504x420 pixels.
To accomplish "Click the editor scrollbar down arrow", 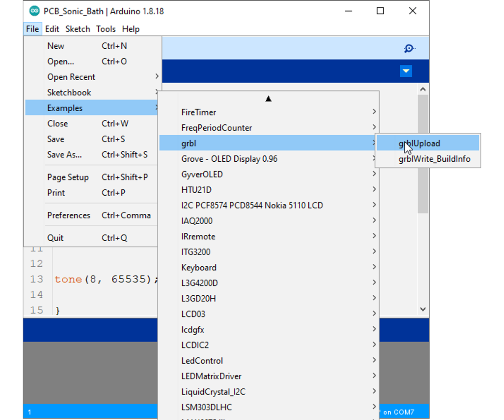I will (423, 309).
